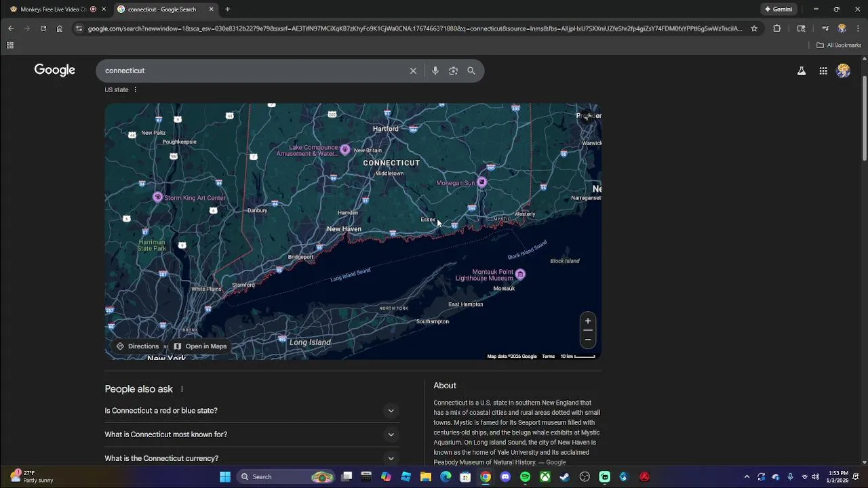Viewport: 868px width, 488px height.
Task: Click Stamford label on map
Action: tap(243, 285)
